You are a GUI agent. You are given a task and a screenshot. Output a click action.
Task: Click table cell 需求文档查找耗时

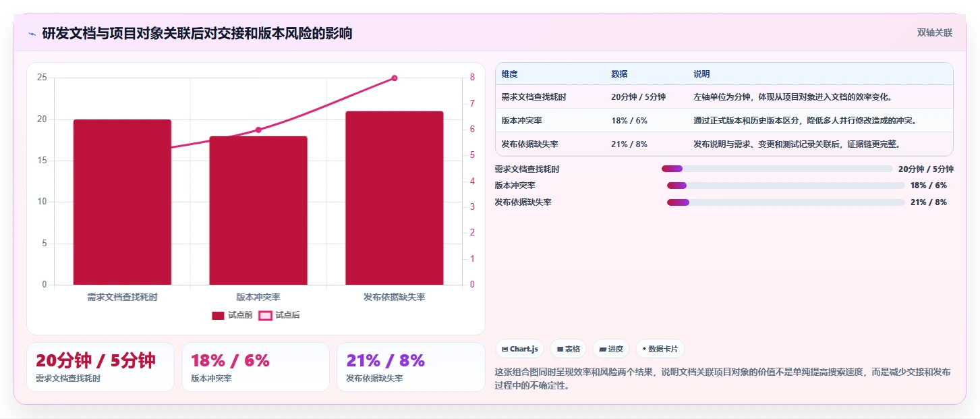pyautogui.click(x=534, y=97)
